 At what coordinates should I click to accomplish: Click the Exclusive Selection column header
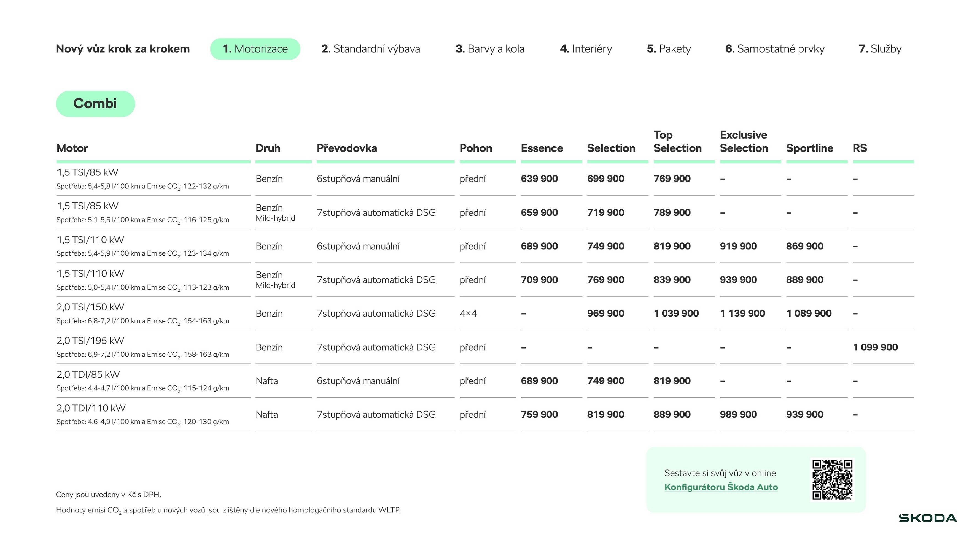(744, 141)
